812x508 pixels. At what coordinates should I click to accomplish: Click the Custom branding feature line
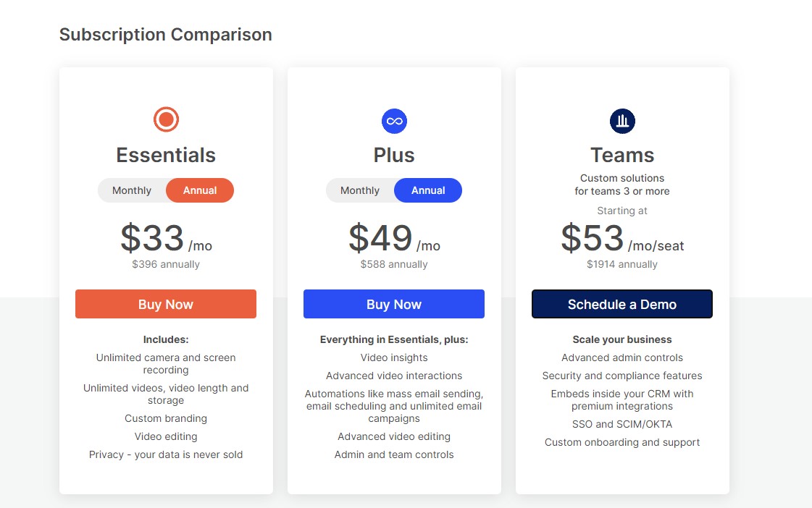coord(166,418)
